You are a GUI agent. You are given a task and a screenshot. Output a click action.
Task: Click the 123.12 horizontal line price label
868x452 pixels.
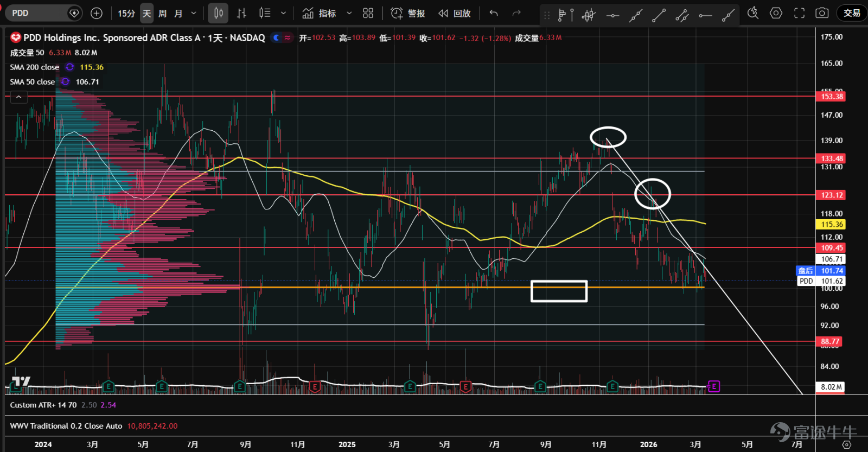(x=831, y=195)
